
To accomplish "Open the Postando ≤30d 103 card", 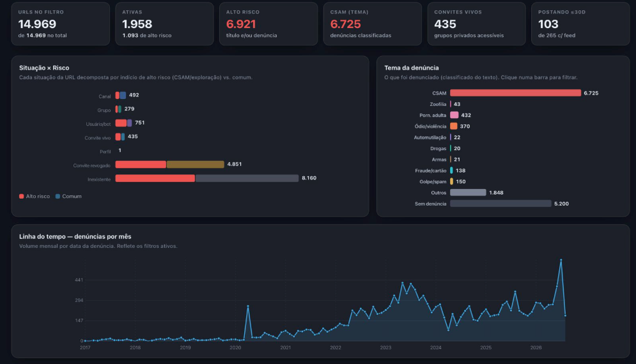I will click(x=580, y=24).
